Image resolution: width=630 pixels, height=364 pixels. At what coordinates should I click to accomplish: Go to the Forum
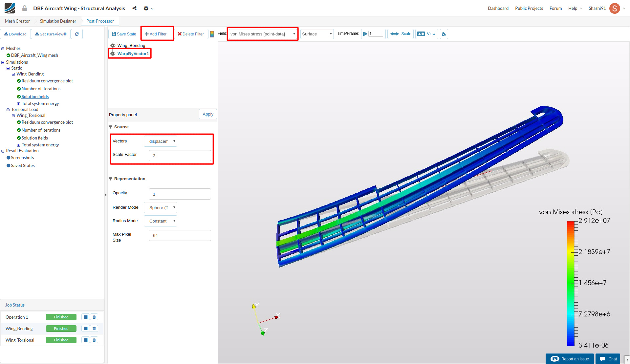[x=555, y=8]
